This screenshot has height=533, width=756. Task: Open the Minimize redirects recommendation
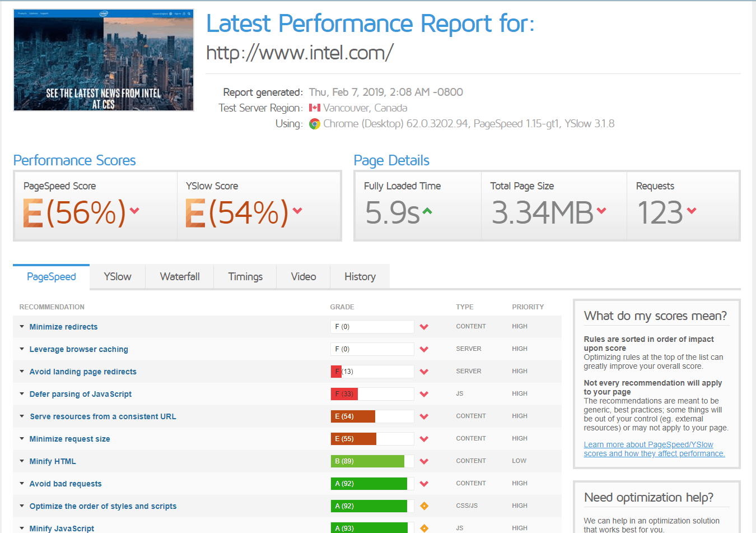(63, 327)
